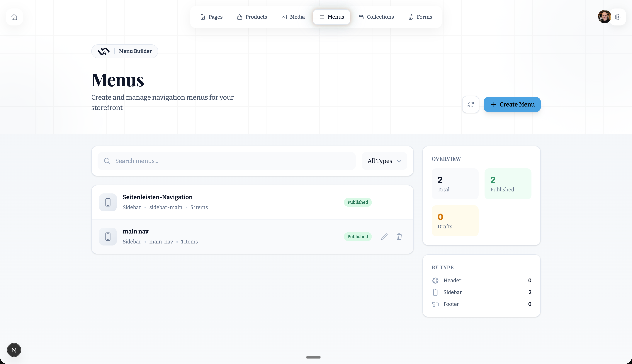The height and width of the screenshot is (364, 632).
Task: Click the Menu Builder logo icon
Action: [104, 51]
